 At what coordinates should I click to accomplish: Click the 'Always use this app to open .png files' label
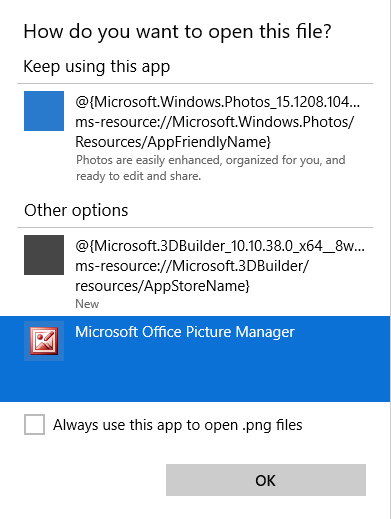tap(178, 425)
